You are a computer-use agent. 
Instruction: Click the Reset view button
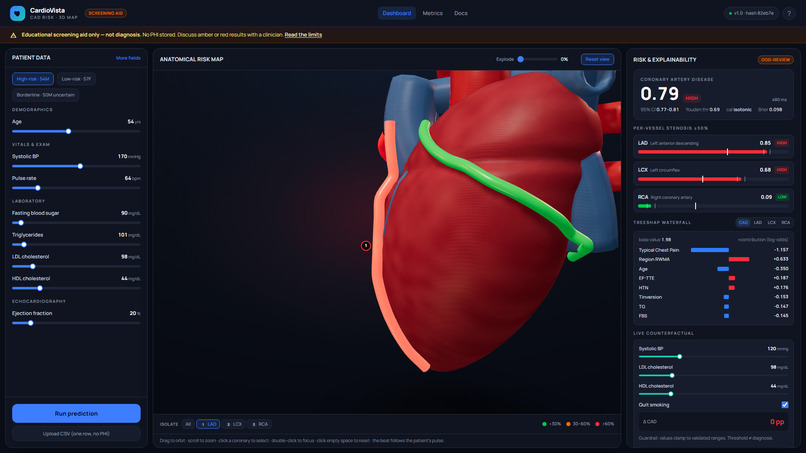[x=597, y=59]
